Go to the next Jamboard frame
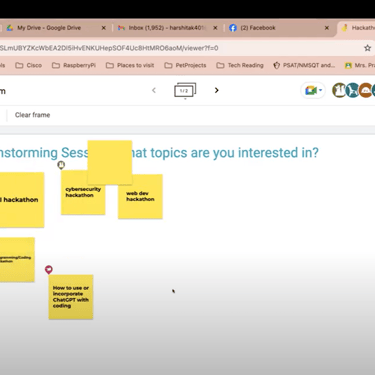 click(217, 90)
